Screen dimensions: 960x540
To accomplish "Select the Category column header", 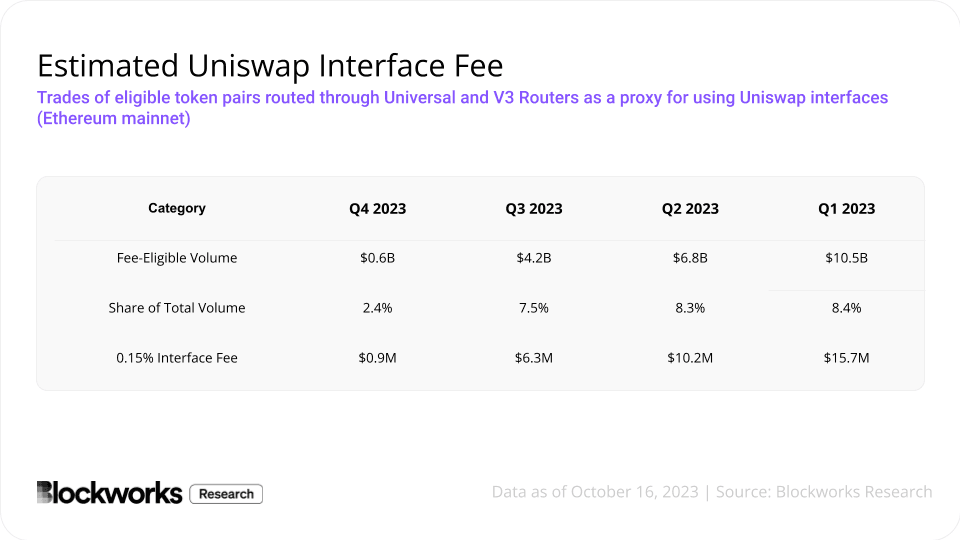I will tap(177, 208).
